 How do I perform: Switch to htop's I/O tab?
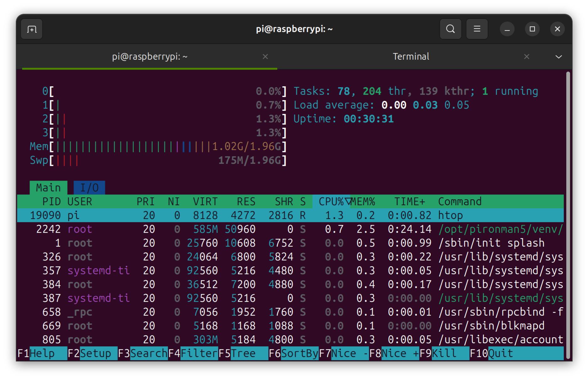pos(89,188)
